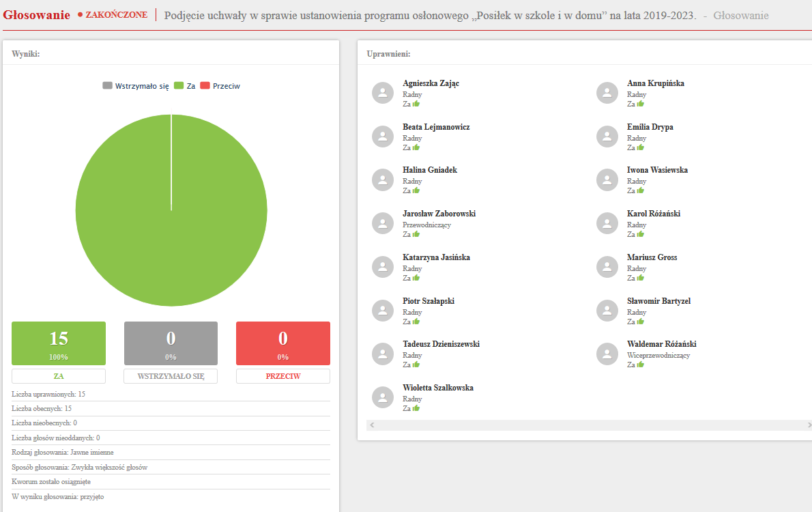The width and height of the screenshot is (812, 512).
Task: Click the WSTRZYMAŁO SIĘ label button
Action: pos(171,376)
